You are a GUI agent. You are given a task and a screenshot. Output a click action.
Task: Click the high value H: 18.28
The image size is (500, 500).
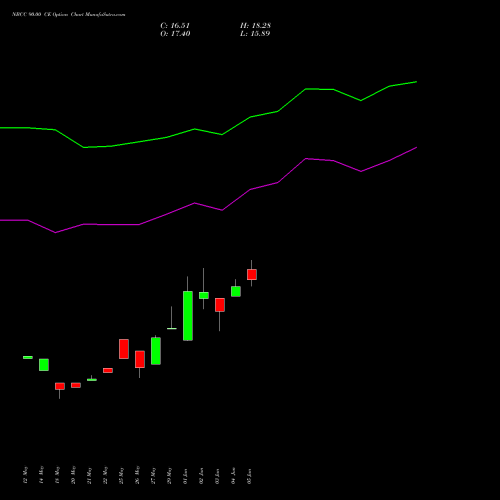[x=255, y=26]
